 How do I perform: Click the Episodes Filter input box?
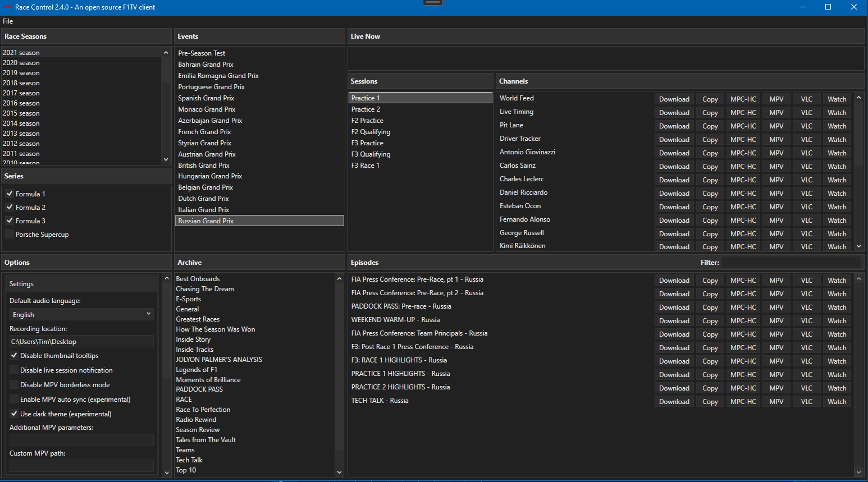click(791, 262)
